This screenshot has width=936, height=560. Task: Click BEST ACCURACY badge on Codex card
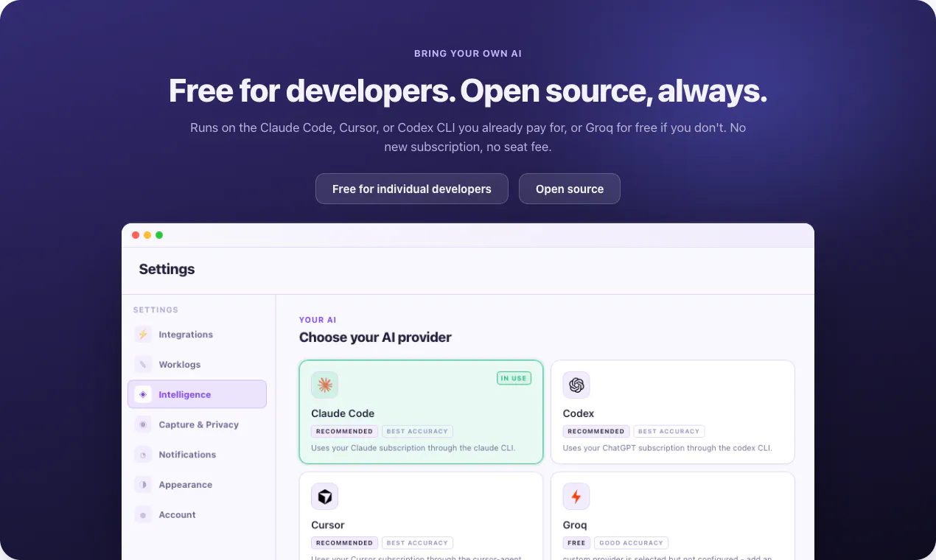click(669, 432)
